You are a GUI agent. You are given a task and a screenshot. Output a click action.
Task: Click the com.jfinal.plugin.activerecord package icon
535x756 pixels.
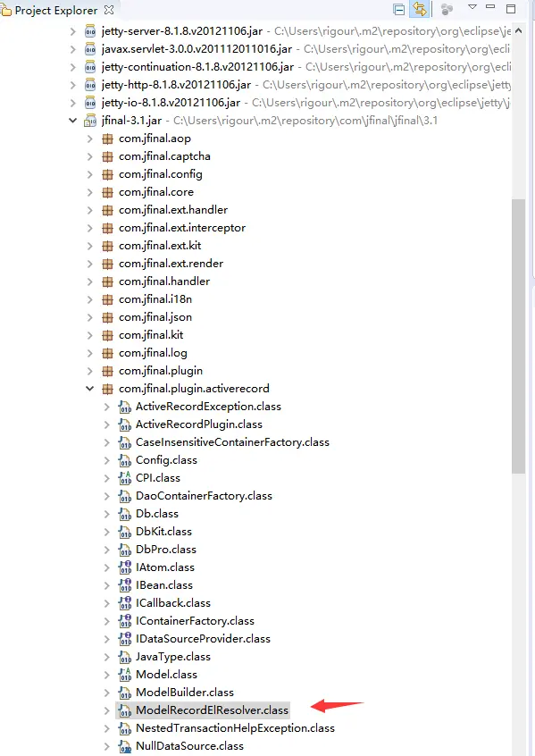click(x=107, y=389)
